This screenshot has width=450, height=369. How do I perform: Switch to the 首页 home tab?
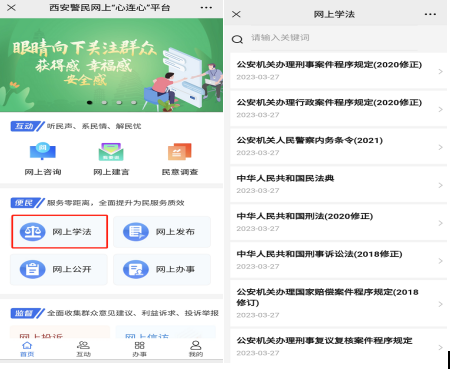[x=27, y=349]
